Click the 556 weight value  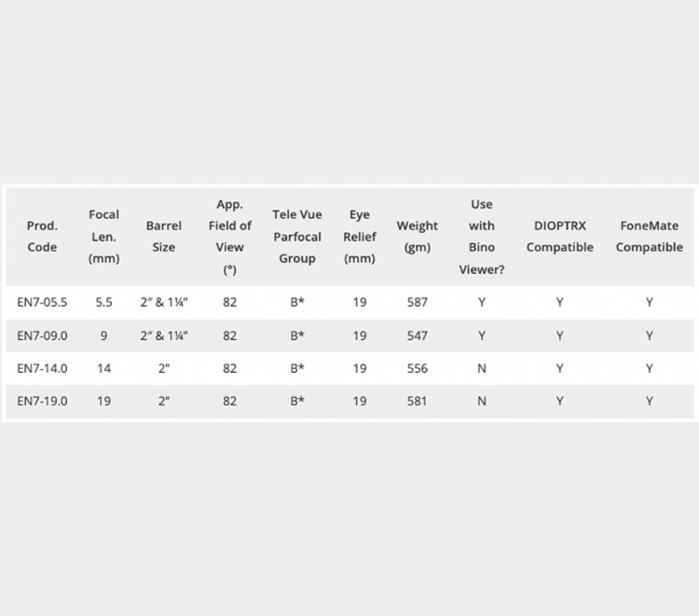417,368
